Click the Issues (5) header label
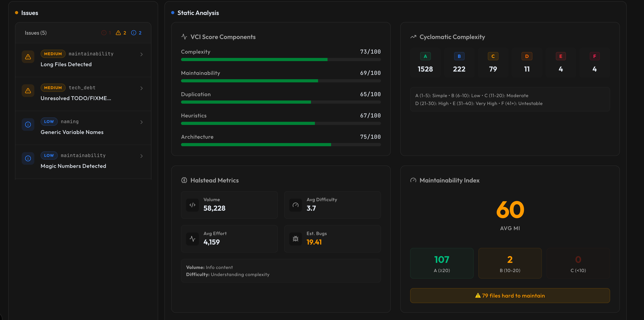644x320 pixels. pos(36,33)
